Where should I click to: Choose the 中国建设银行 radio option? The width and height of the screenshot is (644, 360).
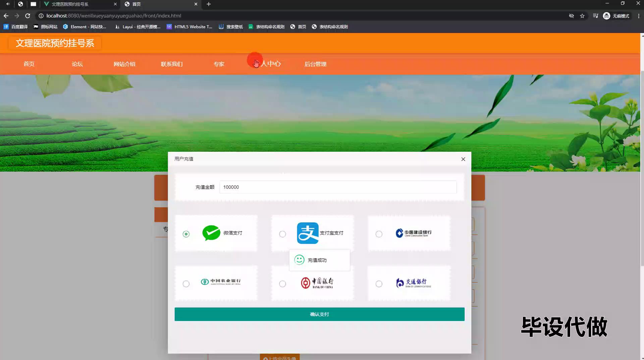[379, 234]
